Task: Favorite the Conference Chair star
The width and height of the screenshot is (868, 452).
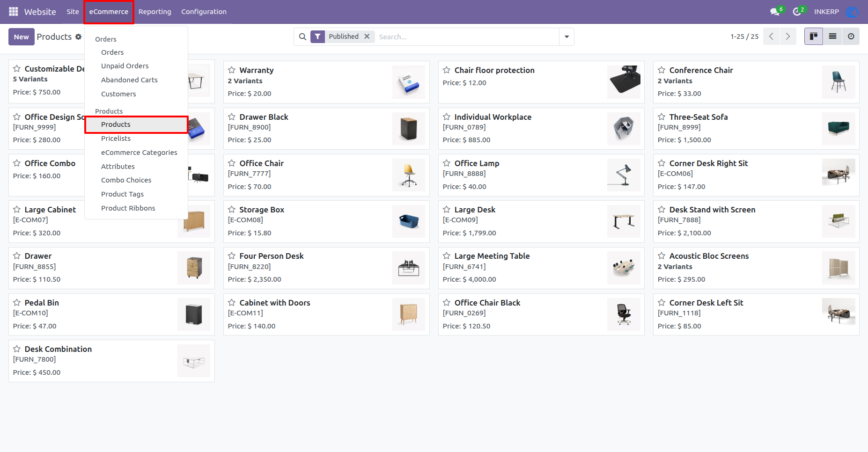Action: click(662, 70)
